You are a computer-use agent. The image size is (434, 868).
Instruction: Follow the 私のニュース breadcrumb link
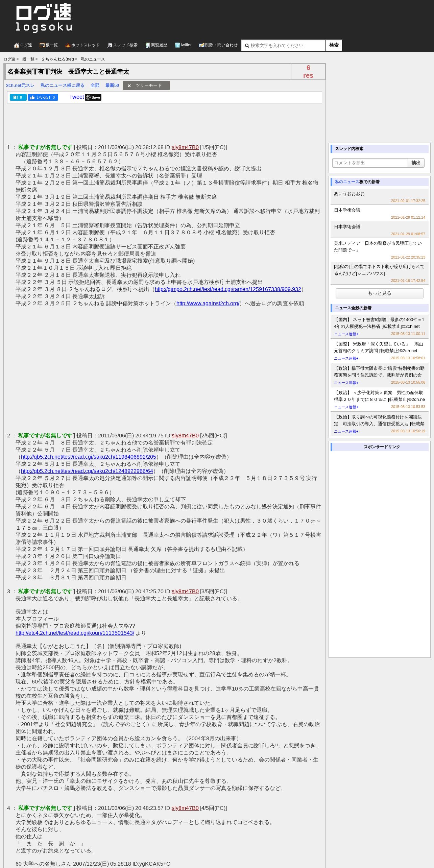pyautogui.click(x=93, y=59)
